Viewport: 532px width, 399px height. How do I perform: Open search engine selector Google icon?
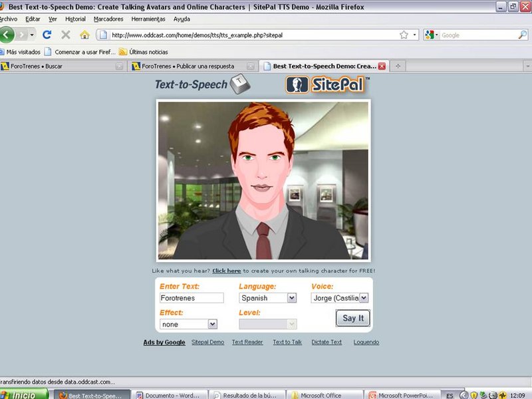point(431,35)
